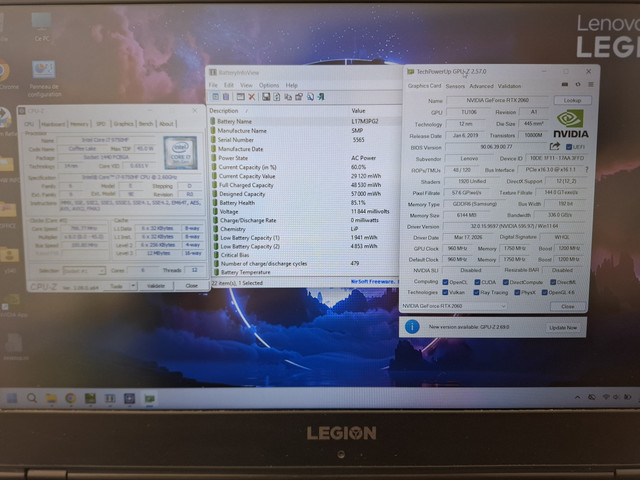Click the first battery-info view icon in BatteryInfoView toolbar
The height and width of the screenshot is (480, 640).
215,97
